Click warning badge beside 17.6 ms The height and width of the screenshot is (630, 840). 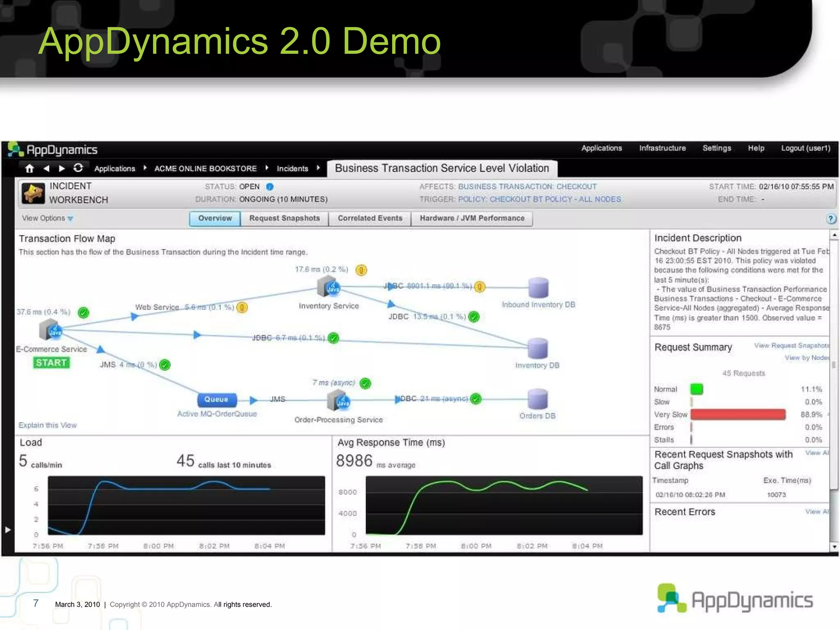(361, 270)
